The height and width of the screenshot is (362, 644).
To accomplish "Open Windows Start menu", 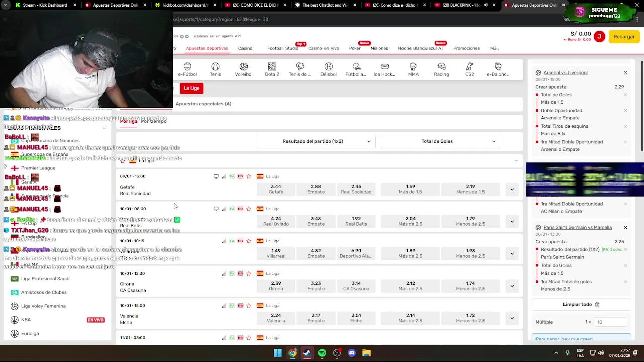I will (x=277, y=353).
